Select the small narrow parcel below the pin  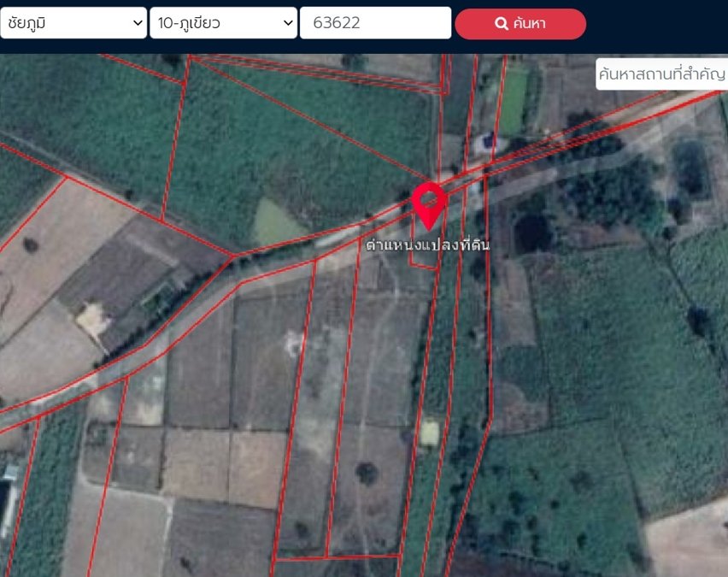coord(425,244)
